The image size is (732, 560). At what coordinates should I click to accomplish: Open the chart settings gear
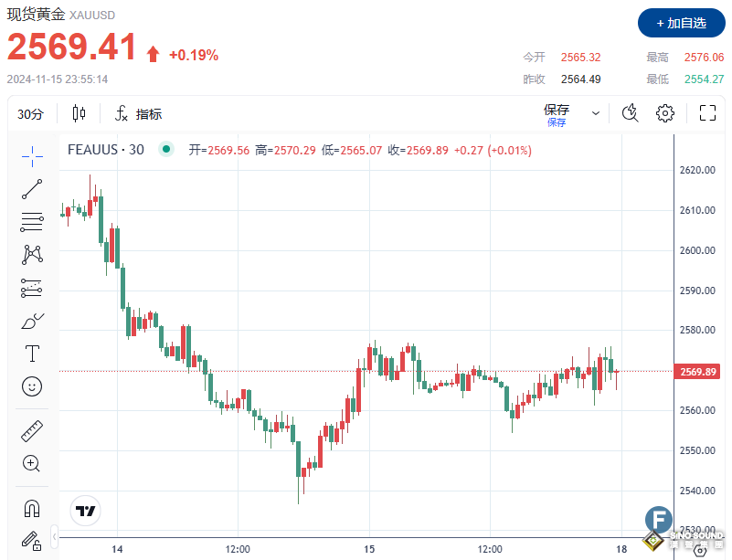665,112
